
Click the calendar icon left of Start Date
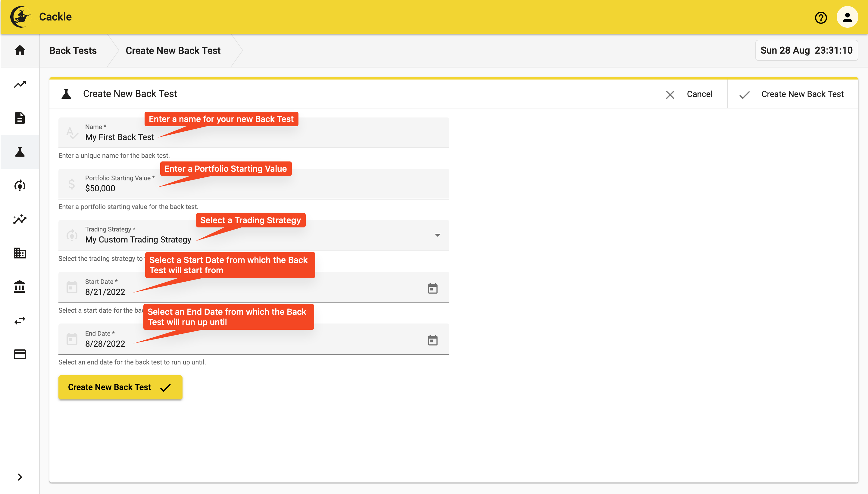point(72,287)
